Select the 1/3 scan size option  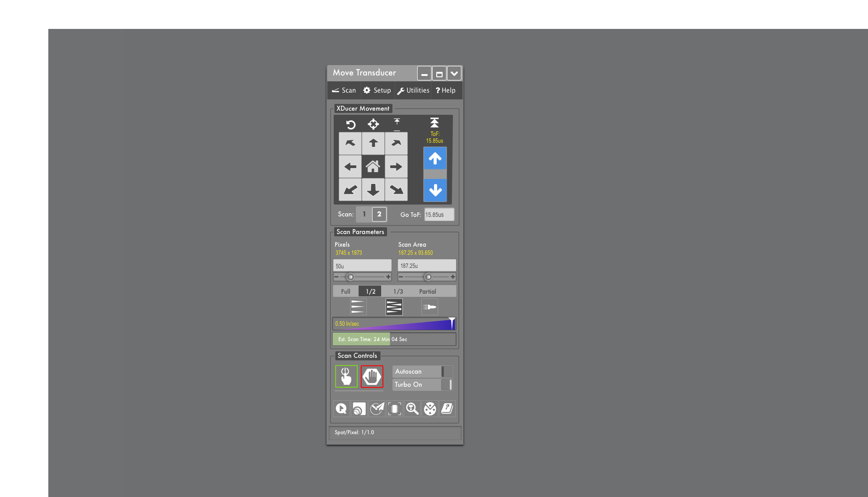pyautogui.click(x=398, y=291)
